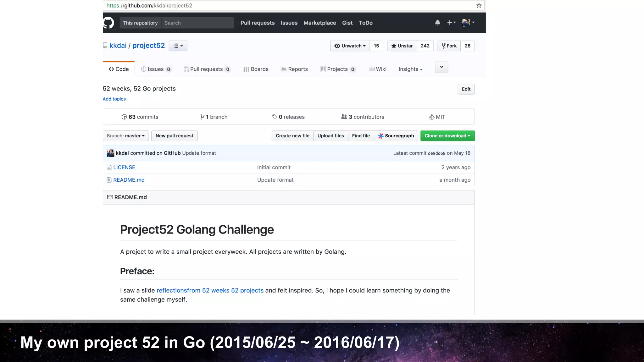Open the Clone or download dropdown
644x362 pixels.
click(447, 136)
